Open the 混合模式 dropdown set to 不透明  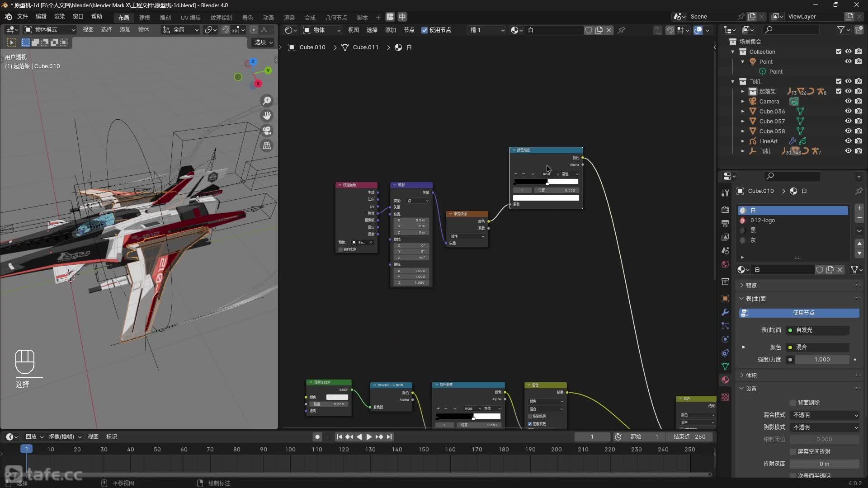tap(825, 415)
